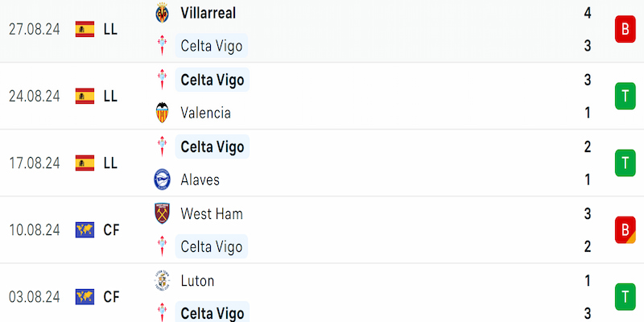This screenshot has width=644, height=322.
Task: Click the Celta Vigo label under Villarreal
Action: point(212,46)
